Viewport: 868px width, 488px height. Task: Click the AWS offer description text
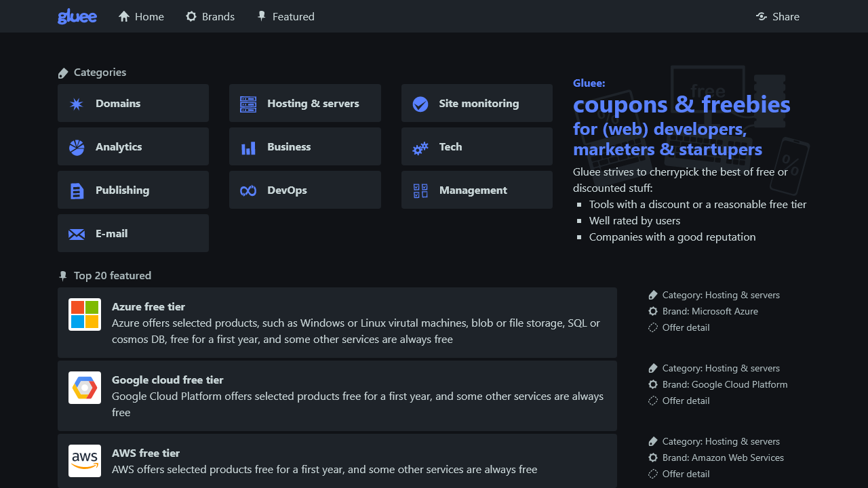point(324,469)
